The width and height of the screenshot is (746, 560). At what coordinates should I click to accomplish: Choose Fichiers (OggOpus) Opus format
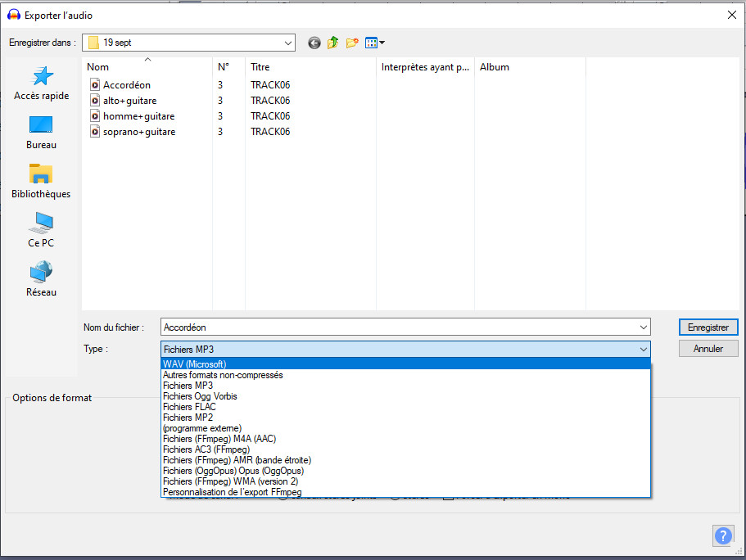coord(405,471)
